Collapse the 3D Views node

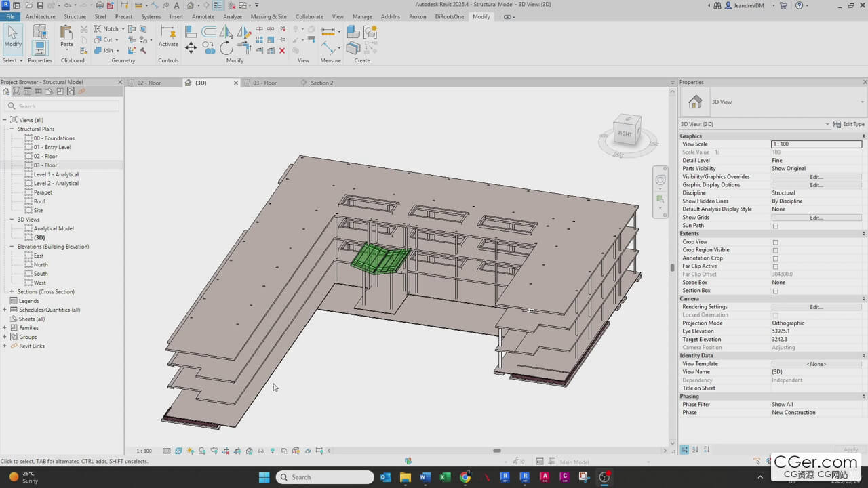(12, 220)
